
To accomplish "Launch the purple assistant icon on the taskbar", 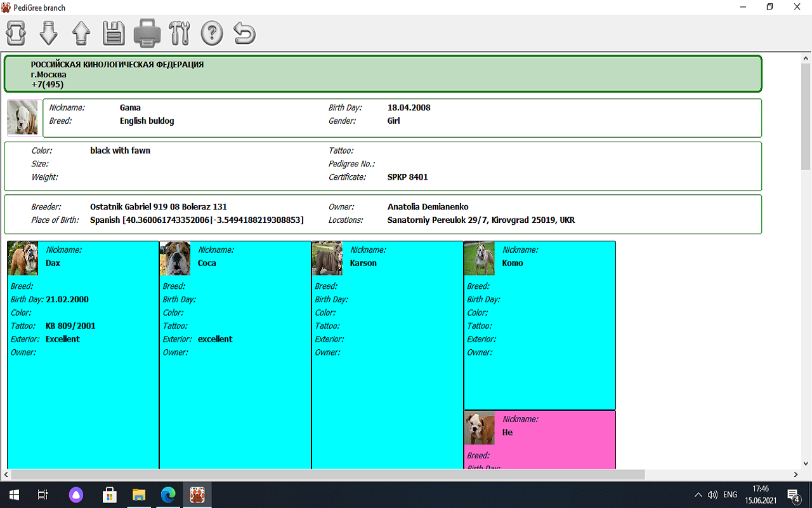I will [75, 495].
